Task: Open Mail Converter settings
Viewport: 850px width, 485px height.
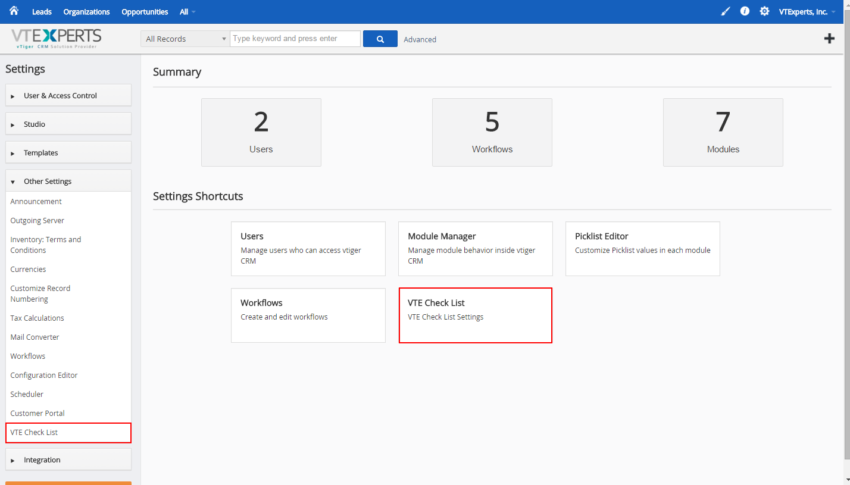Action: [x=35, y=337]
